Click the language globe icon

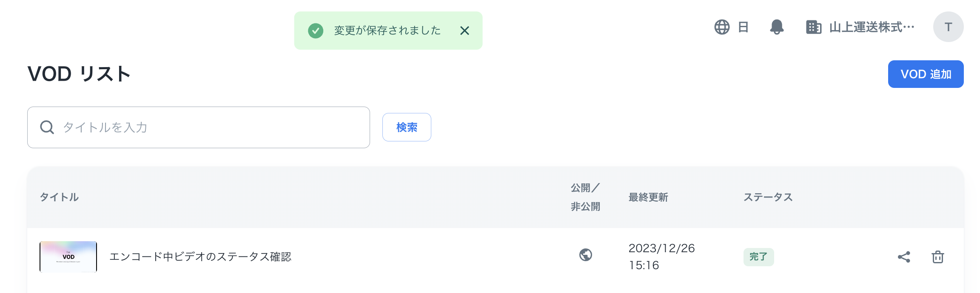click(722, 27)
